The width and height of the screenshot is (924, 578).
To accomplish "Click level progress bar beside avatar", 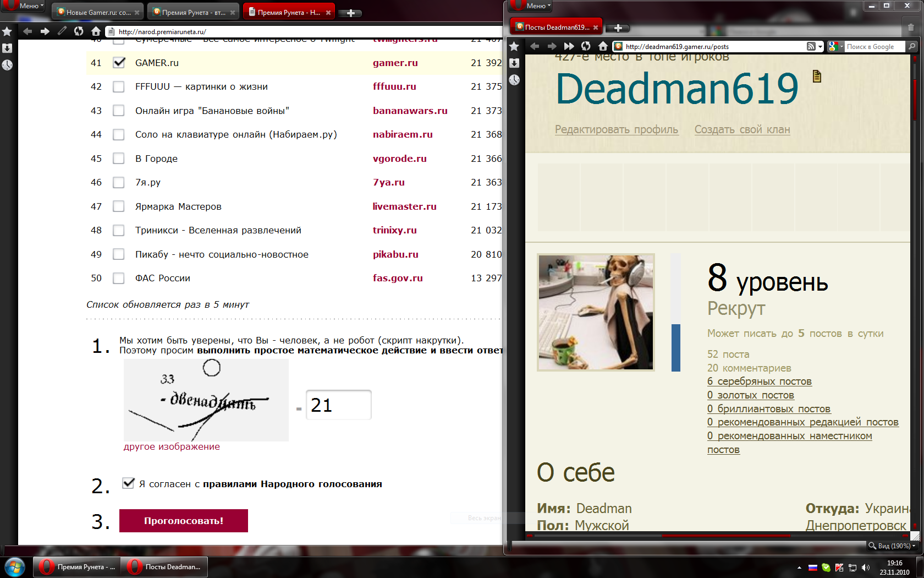I will pyautogui.click(x=676, y=312).
